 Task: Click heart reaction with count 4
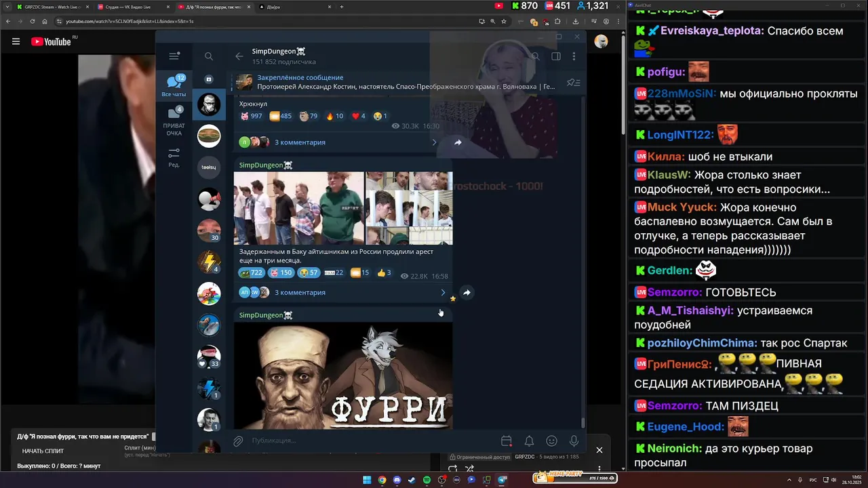click(x=359, y=116)
